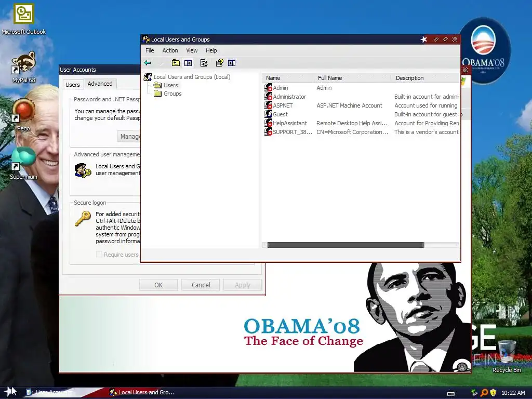Viewport: 532px width, 399px height.
Task: Click the yellow shield icon in system tray
Action: [x=494, y=393]
